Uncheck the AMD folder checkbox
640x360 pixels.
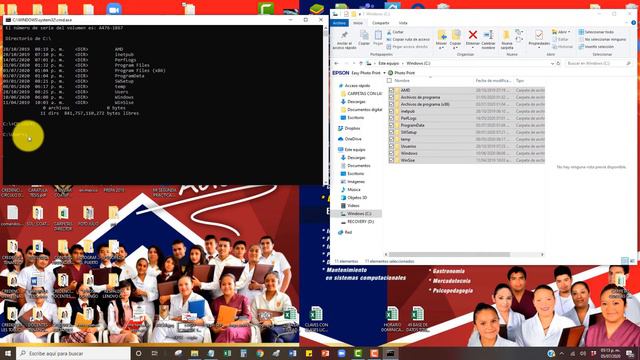point(391,90)
